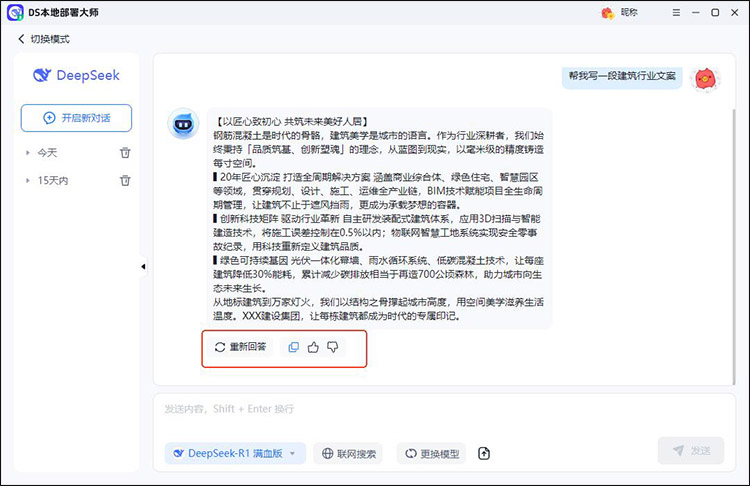Click 更换模型 to change model
The width and height of the screenshot is (750, 486).
[x=431, y=453]
